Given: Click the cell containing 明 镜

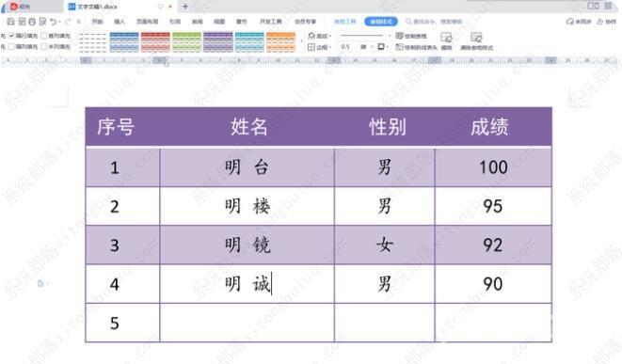Looking at the screenshot, I should [247, 245].
